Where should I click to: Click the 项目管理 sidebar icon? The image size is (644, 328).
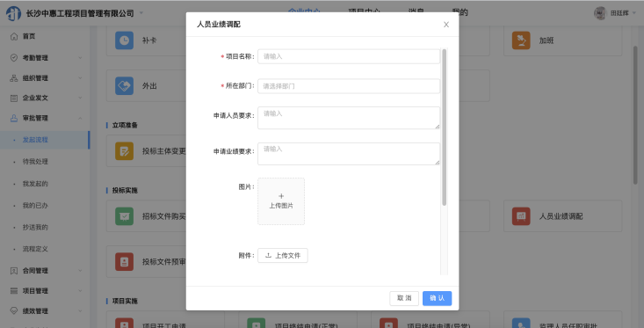click(14, 290)
